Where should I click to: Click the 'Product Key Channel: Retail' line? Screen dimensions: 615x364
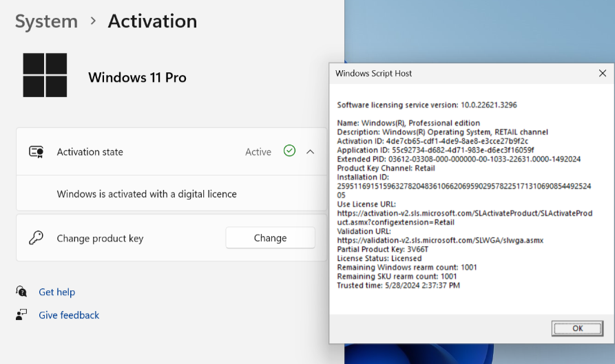[386, 168]
